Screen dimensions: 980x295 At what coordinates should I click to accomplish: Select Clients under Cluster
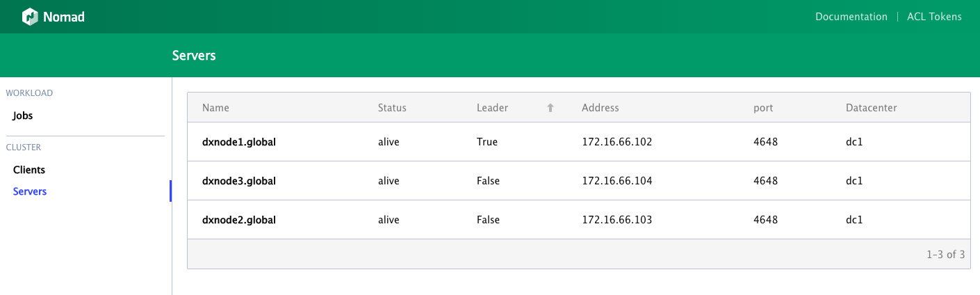(29, 170)
